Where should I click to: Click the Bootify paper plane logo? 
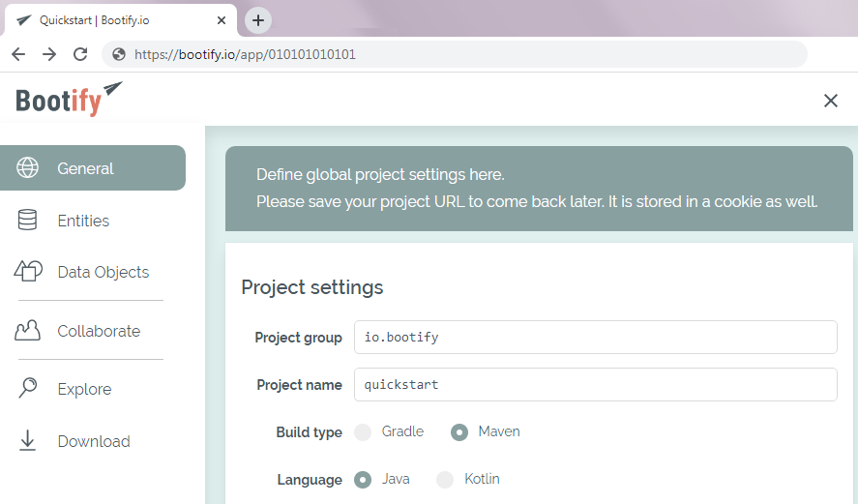pos(70,99)
